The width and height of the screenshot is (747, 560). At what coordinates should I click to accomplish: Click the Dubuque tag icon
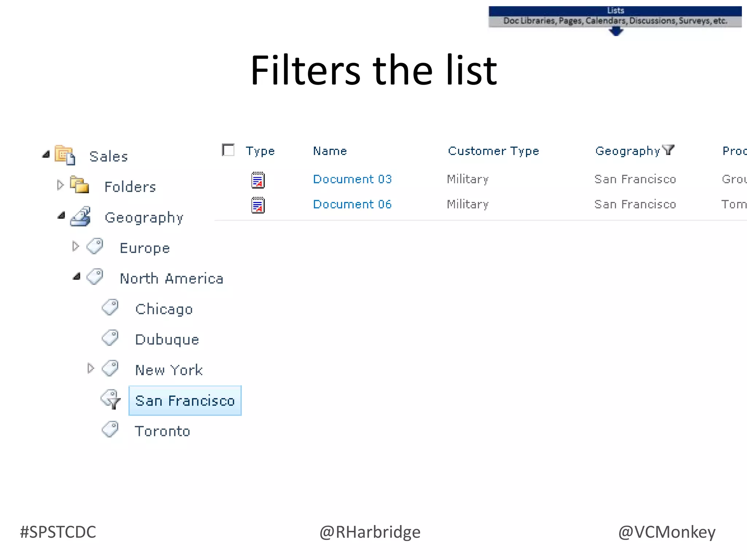110,338
